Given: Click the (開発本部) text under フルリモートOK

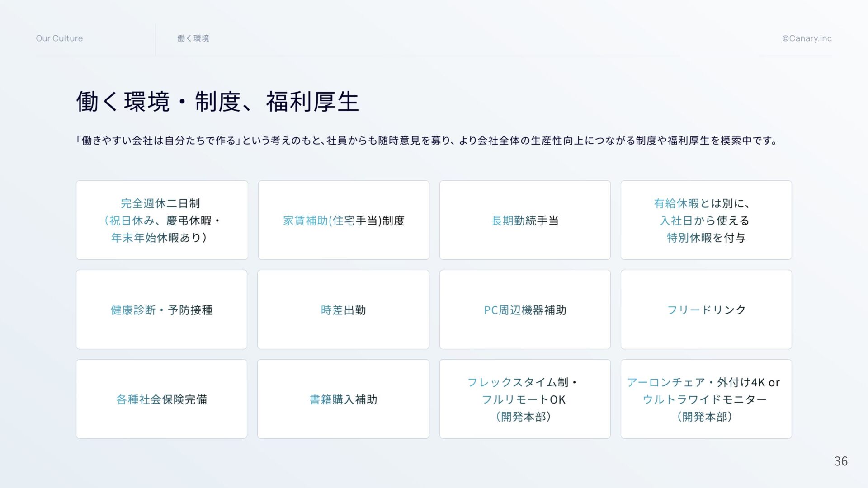Looking at the screenshot, I should [x=524, y=417].
